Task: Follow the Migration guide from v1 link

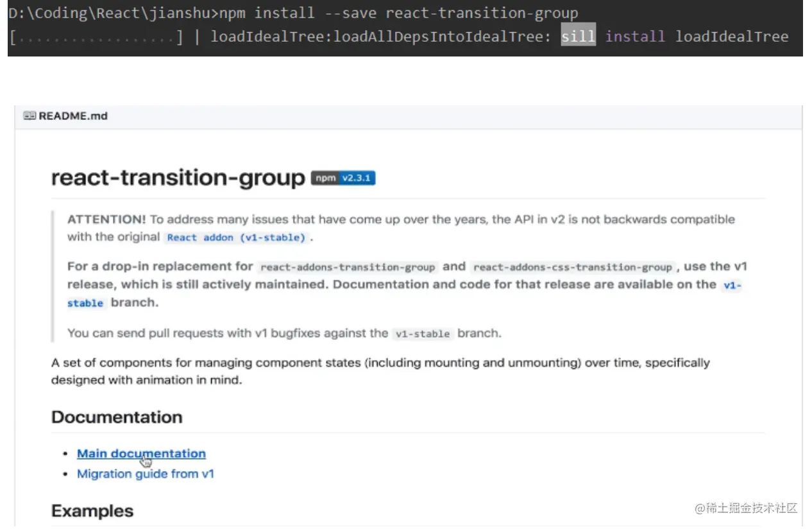Action: 145,474
